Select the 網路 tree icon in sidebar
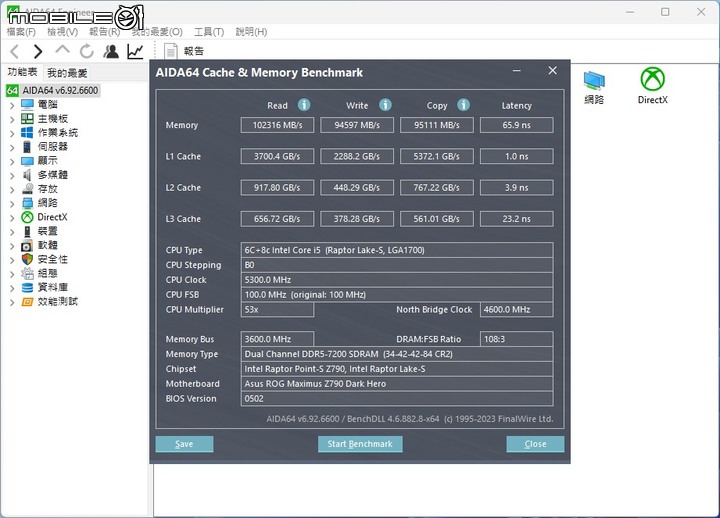 coord(27,203)
